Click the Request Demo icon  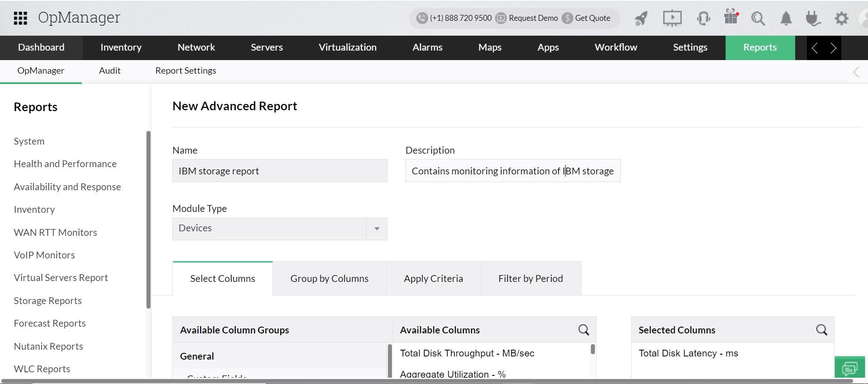pos(501,18)
